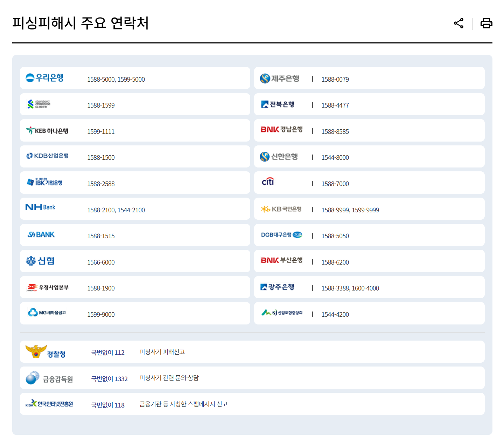
Task: Click phone number 1588-9999, 1599-9999
Action: pos(350,210)
